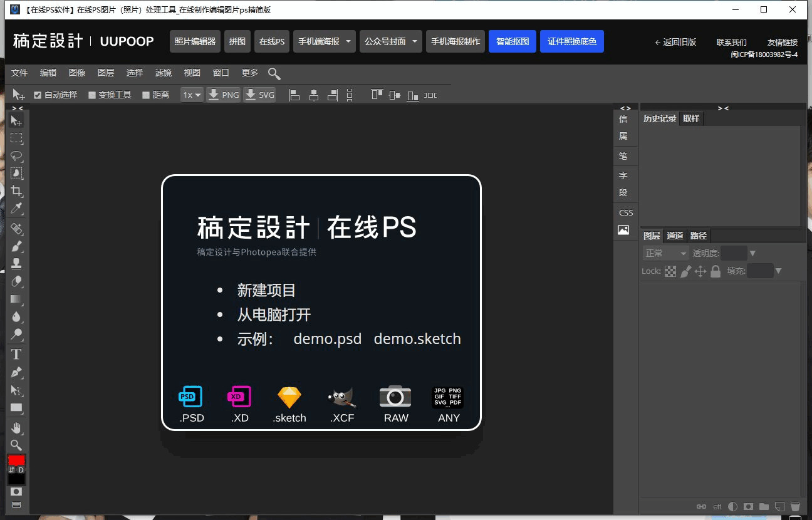This screenshot has width=812, height=520.
Task: Open 透明度 opacity slider arrow
Action: (752, 253)
